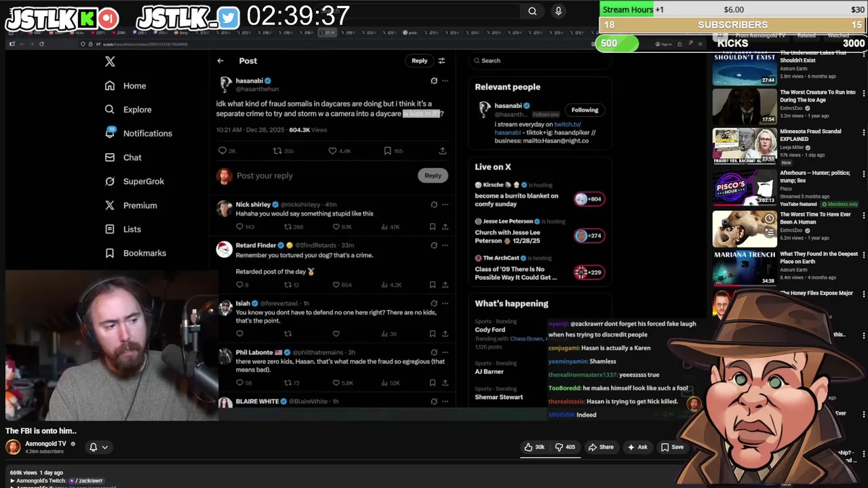Open menu for Deepest Place on Earth video
The width and height of the screenshot is (868, 488).
pos(864,255)
